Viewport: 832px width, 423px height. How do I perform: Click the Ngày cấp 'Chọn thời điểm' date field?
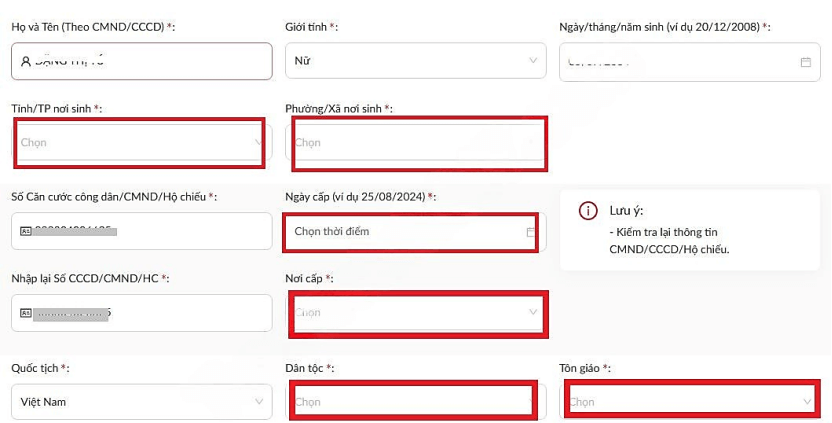pyautogui.click(x=400, y=232)
